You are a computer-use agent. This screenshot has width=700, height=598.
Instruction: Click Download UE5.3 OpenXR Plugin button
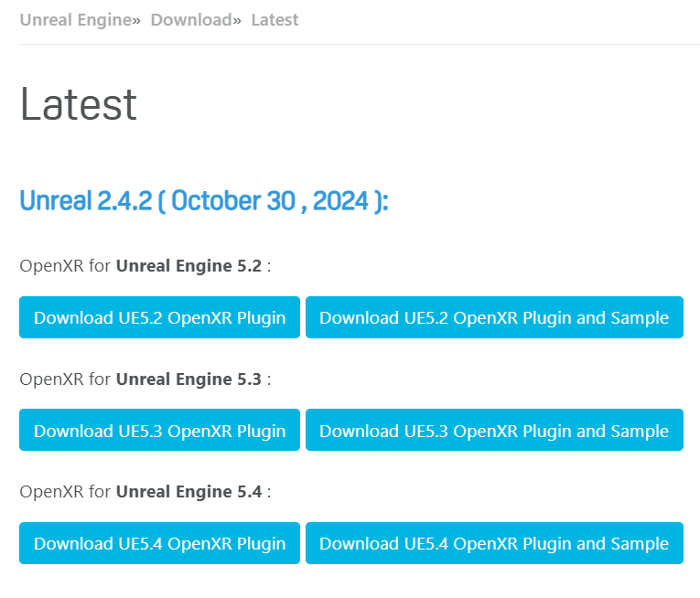click(159, 430)
